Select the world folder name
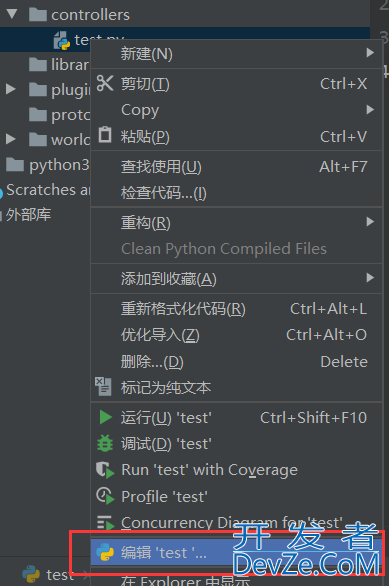 pos(71,140)
